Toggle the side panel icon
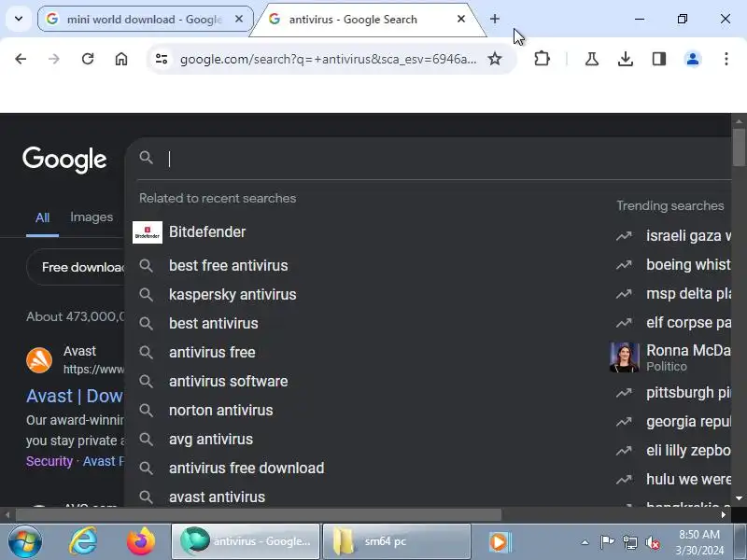This screenshot has width=747, height=560. [659, 59]
